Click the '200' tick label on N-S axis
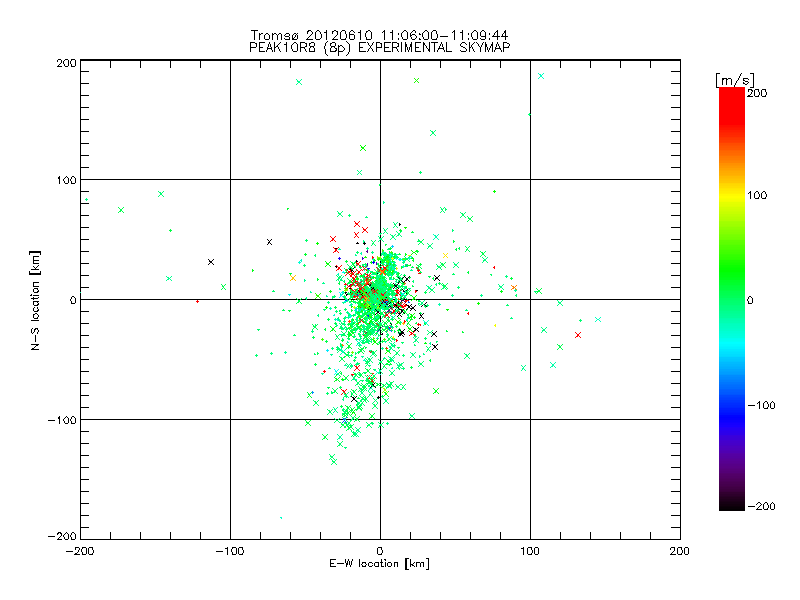 66,63
